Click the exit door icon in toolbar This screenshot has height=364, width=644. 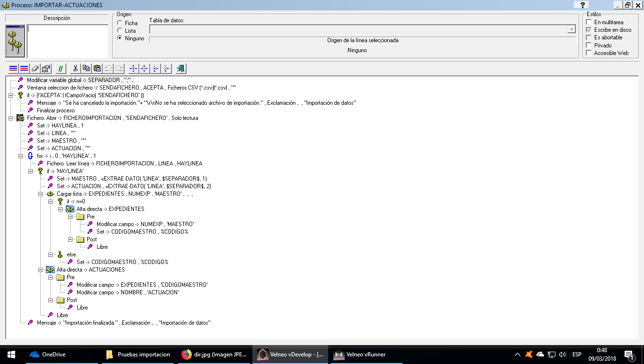[180, 69]
